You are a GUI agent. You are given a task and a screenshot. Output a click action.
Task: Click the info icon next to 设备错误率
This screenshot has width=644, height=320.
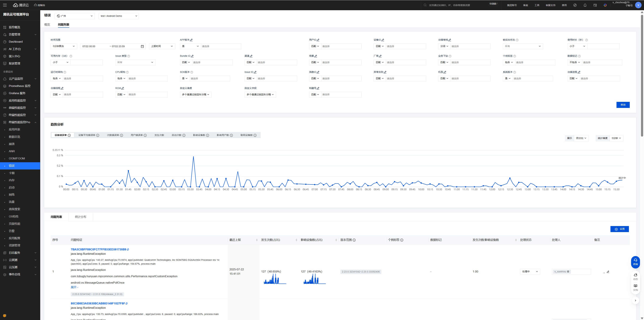pyautogui.click(x=69, y=135)
